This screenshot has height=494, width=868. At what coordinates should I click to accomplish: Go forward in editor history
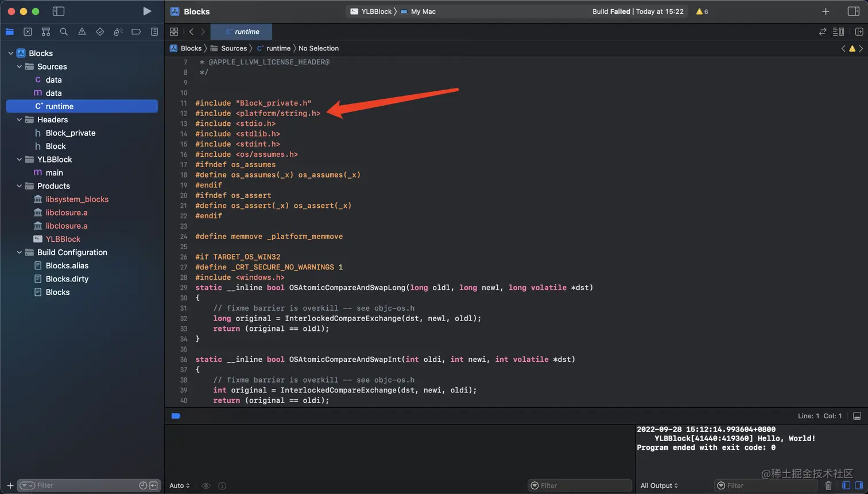pos(203,32)
